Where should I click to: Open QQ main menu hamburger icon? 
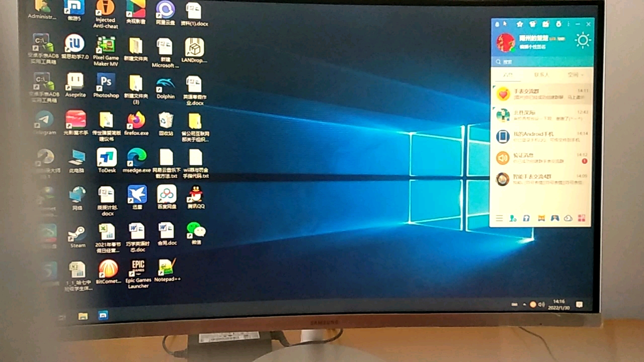pyautogui.click(x=499, y=218)
